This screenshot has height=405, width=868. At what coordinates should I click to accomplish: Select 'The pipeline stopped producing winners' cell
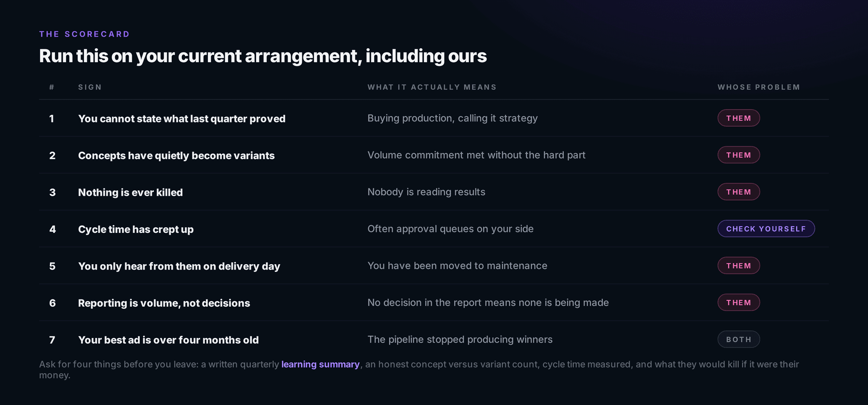click(x=460, y=339)
